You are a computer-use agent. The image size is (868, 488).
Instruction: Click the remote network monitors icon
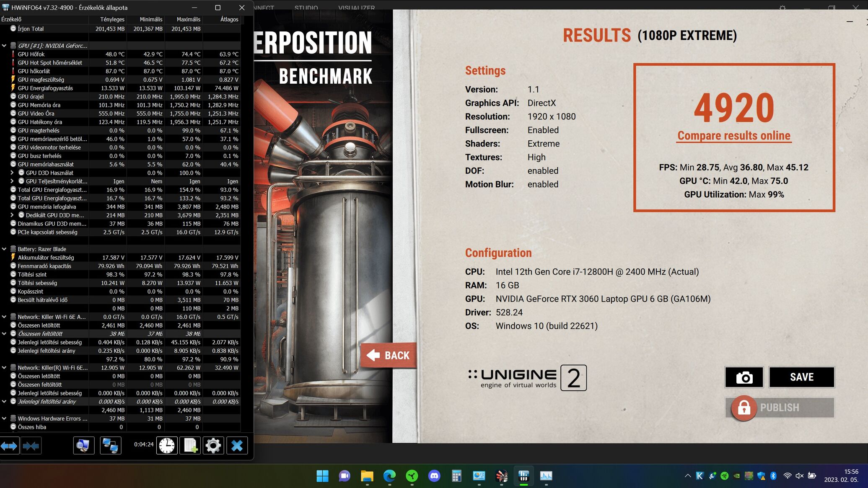(111, 445)
